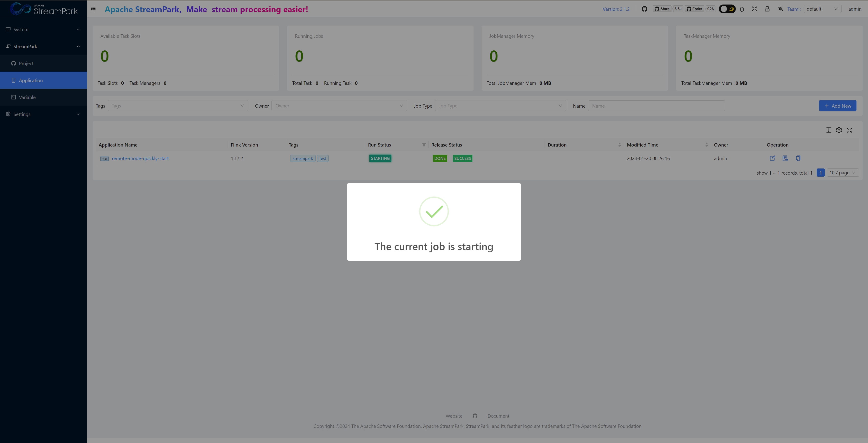Open the notifications bell
The height and width of the screenshot is (443, 868).
tap(742, 9)
